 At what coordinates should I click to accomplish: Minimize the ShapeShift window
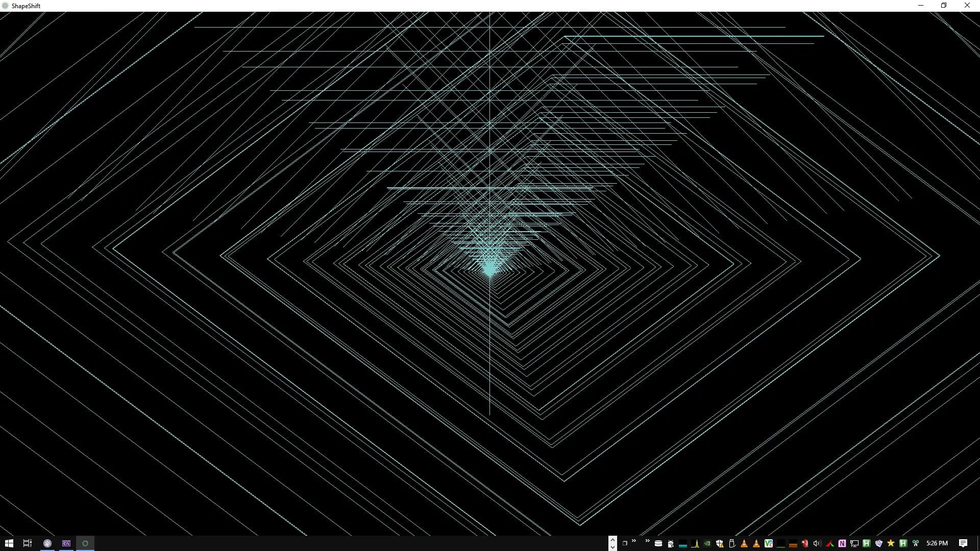[921, 6]
